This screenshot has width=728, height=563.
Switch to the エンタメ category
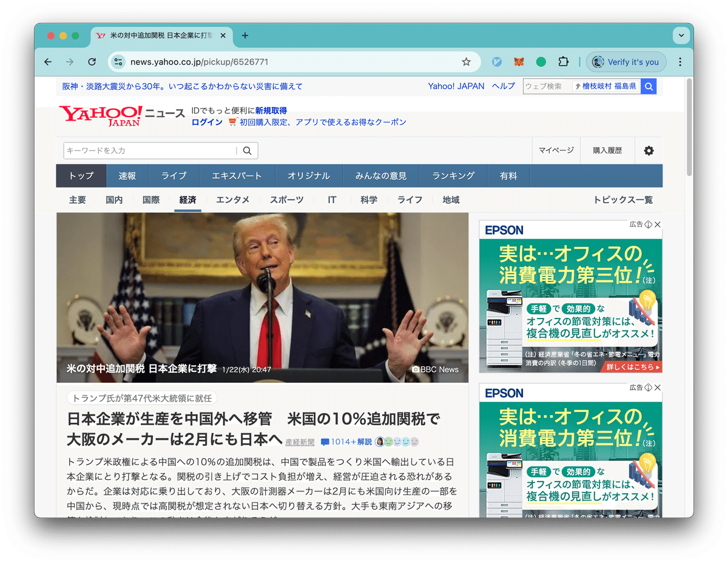pyautogui.click(x=233, y=200)
